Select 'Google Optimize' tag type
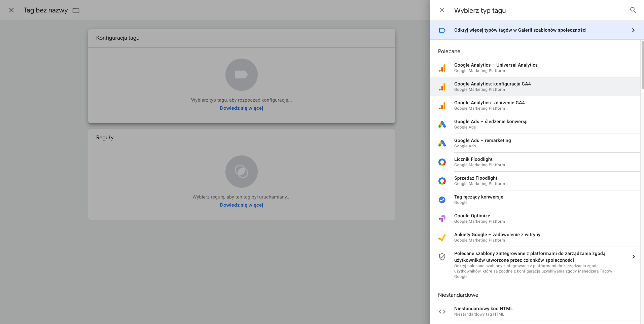Image resolution: width=644 pixels, height=324 pixels. (x=535, y=219)
